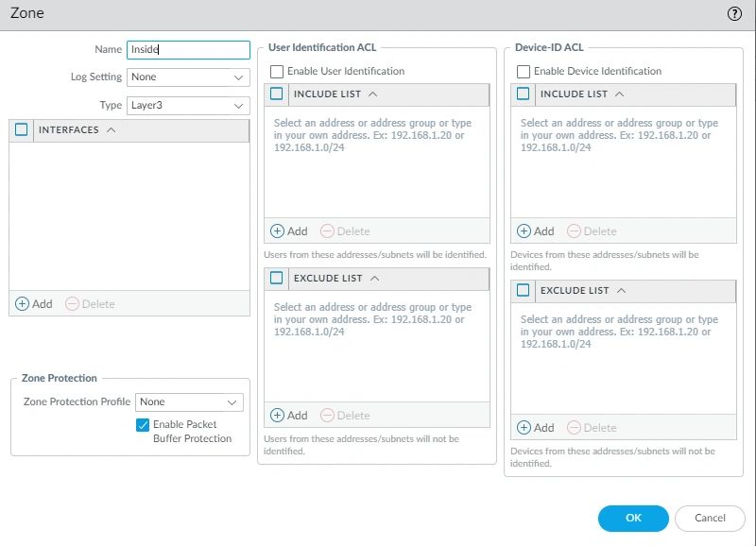
Task: Enable Device Identification checkbox
Action: 524,72
